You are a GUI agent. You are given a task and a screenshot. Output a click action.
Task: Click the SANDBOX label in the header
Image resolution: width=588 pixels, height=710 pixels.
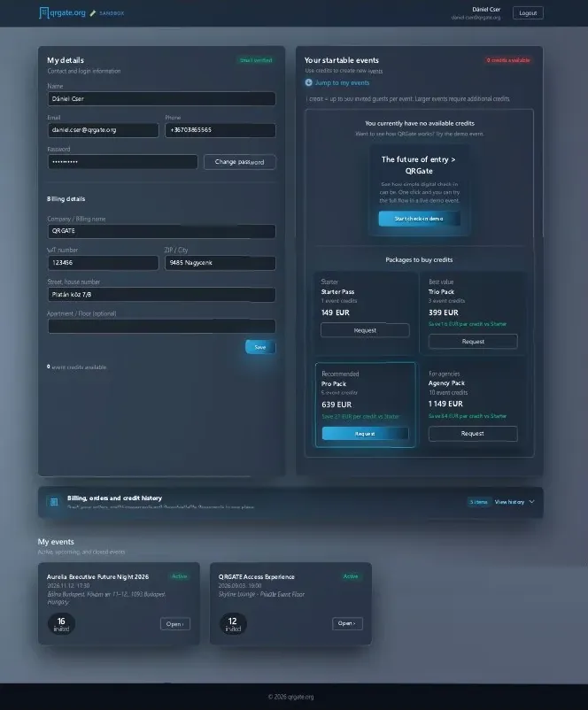point(112,13)
